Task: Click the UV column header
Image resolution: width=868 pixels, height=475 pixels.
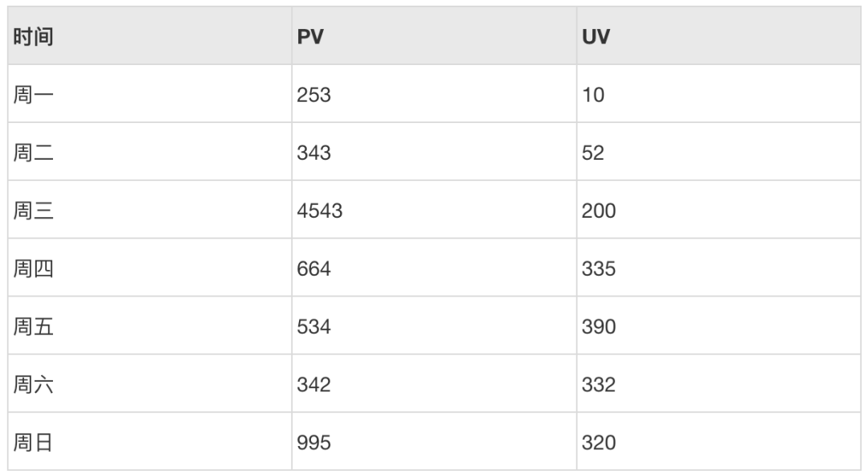Action: pyautogui.click(x=719, y=36)
